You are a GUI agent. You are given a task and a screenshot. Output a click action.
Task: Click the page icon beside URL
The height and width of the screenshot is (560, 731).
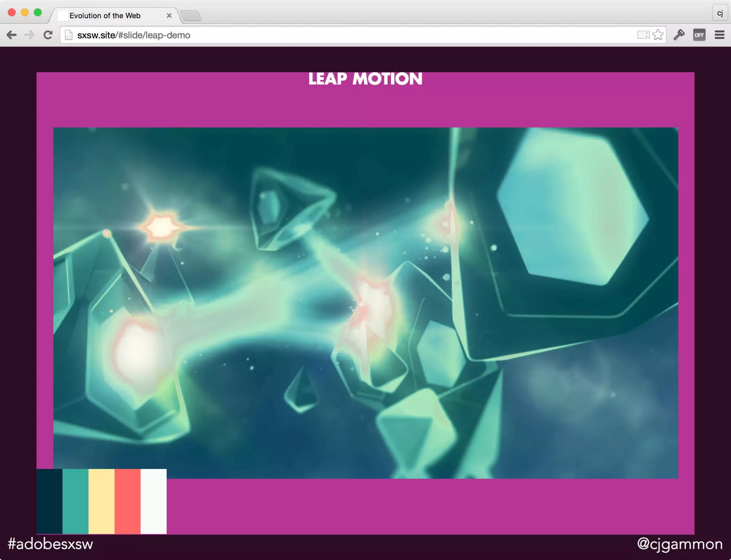[69, 35]
